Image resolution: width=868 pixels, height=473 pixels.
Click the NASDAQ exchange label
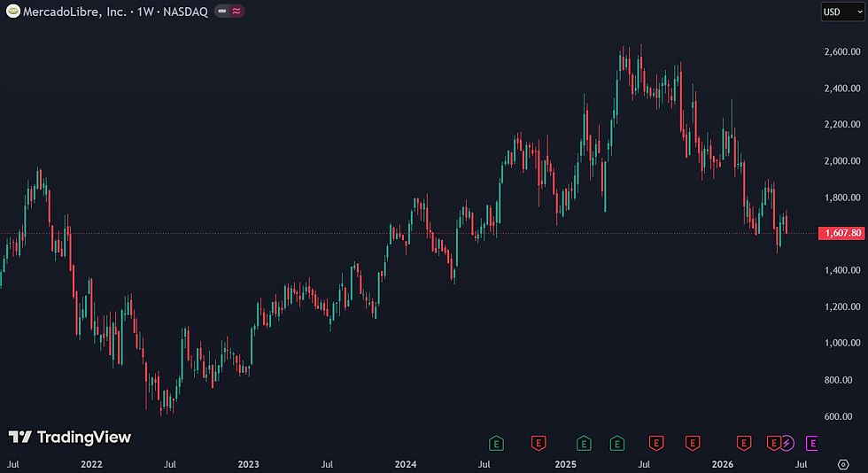(x=185, y=12)
